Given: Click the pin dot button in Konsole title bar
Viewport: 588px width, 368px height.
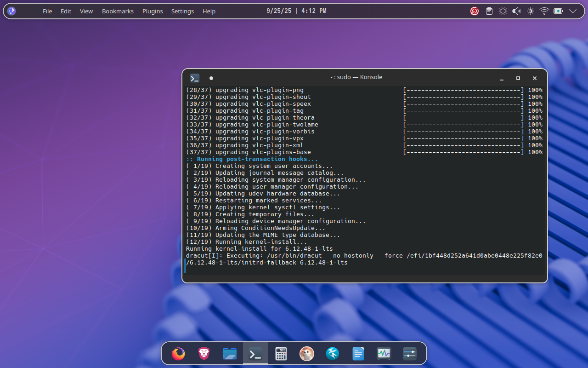Looking at the screenshot, I should pyautogui.click(x=211, y=78).
